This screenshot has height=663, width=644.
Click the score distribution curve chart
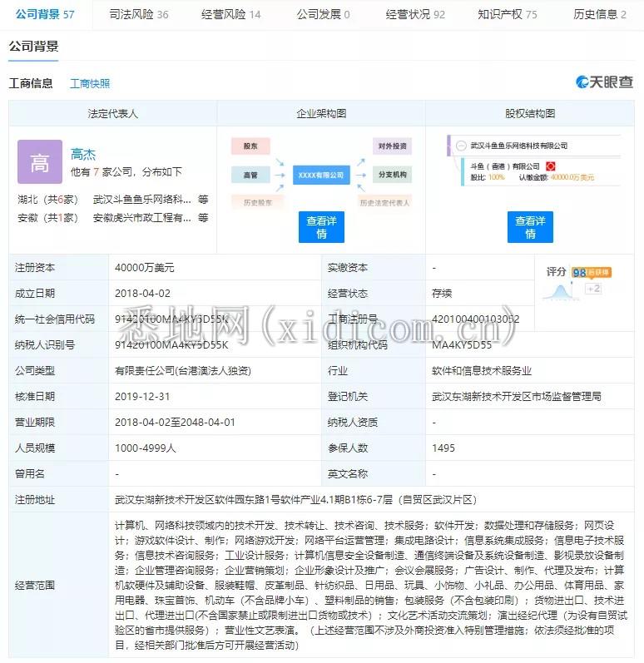561,292
